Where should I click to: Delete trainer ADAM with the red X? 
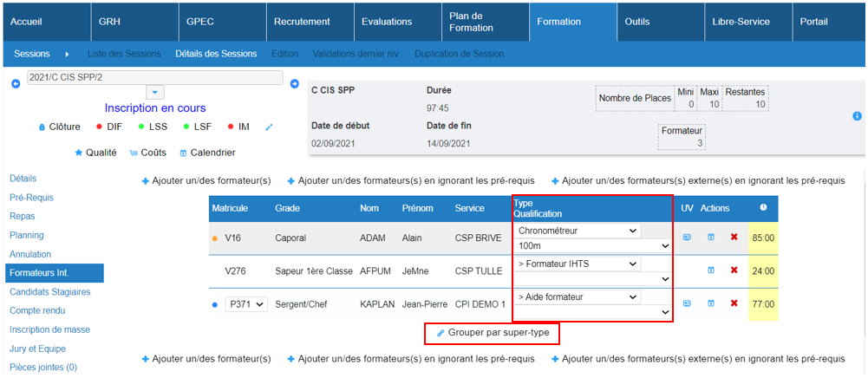pos(734,237)
